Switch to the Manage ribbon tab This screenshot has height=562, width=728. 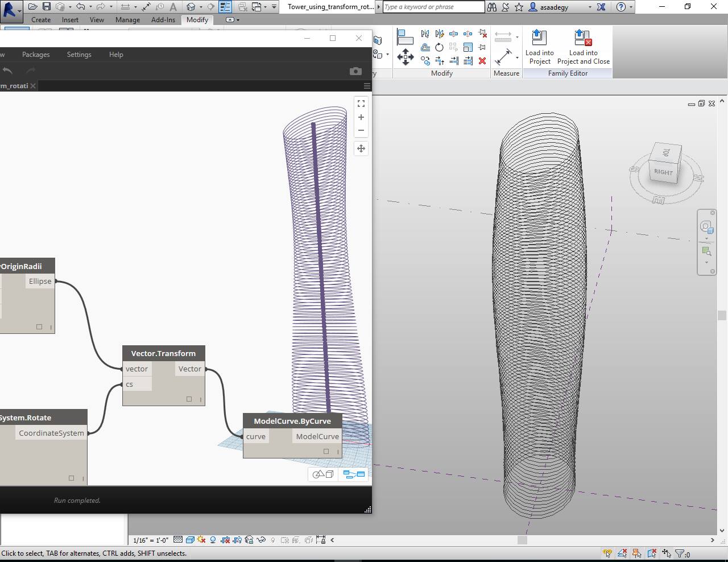pos(127,19)
